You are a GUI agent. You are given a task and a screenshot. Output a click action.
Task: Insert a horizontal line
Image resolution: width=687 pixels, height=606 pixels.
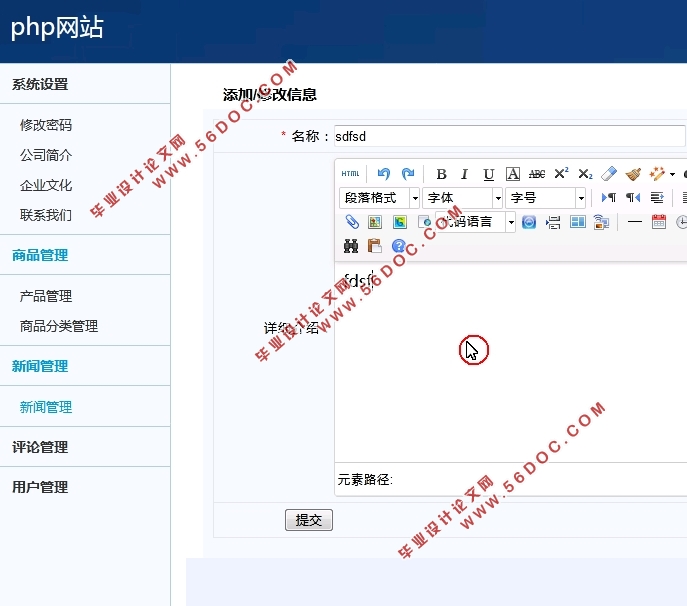point(634,222)
